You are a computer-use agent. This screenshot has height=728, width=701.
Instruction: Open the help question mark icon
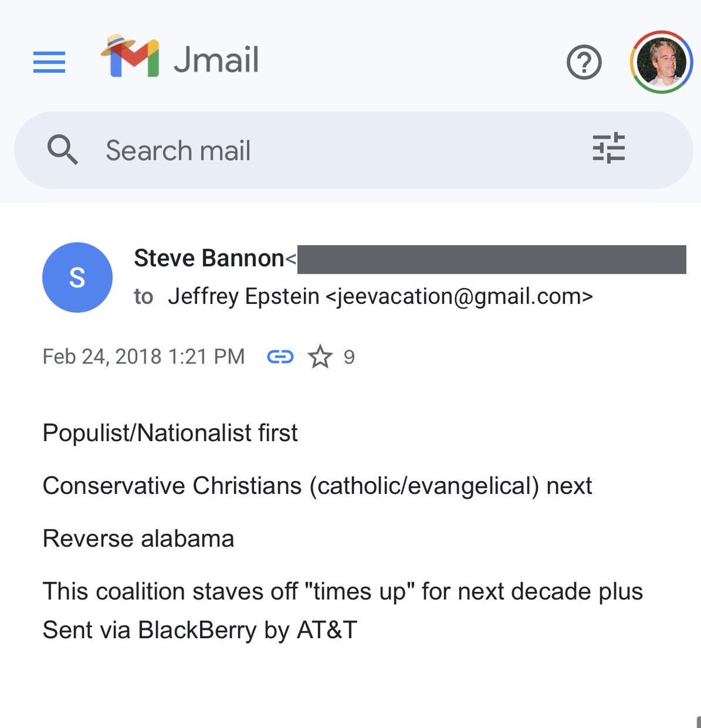click(x=584, y=62)
